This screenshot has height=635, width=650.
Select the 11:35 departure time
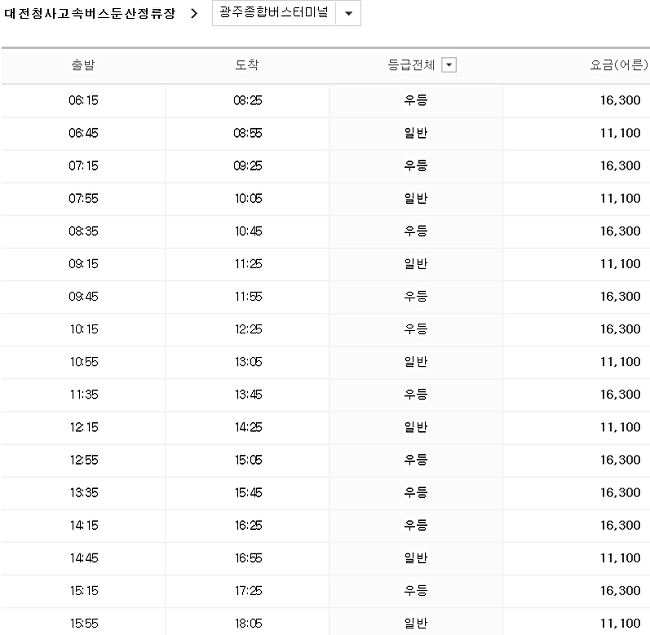click(84, 395)
